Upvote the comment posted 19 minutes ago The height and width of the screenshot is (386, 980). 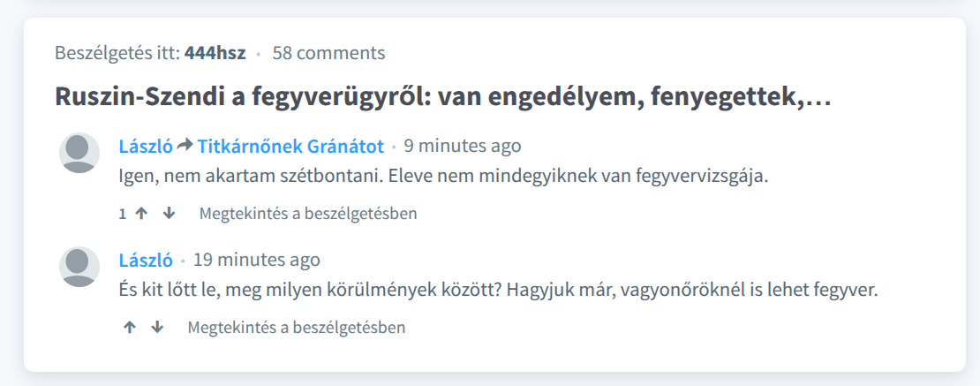[130, 327]
